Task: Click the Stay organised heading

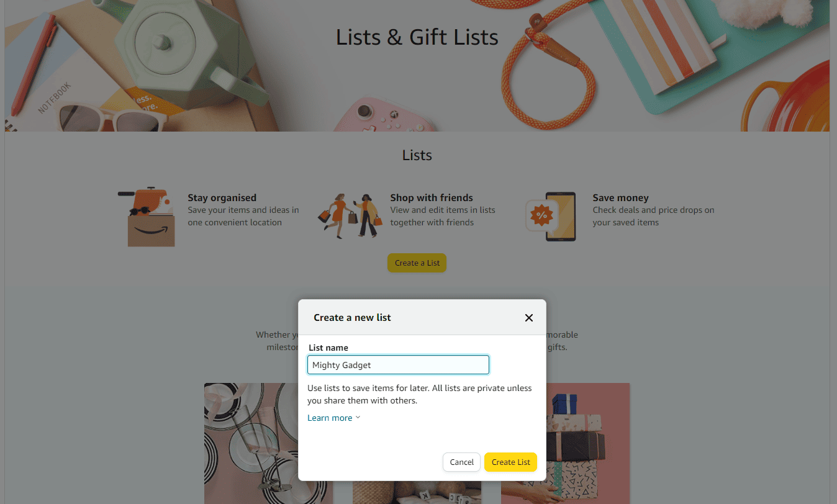Action: click(x=222, y=197)
